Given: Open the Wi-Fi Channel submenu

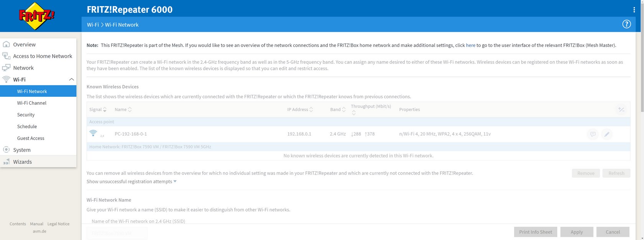Looking at the screenshot, I should [32, 103].
